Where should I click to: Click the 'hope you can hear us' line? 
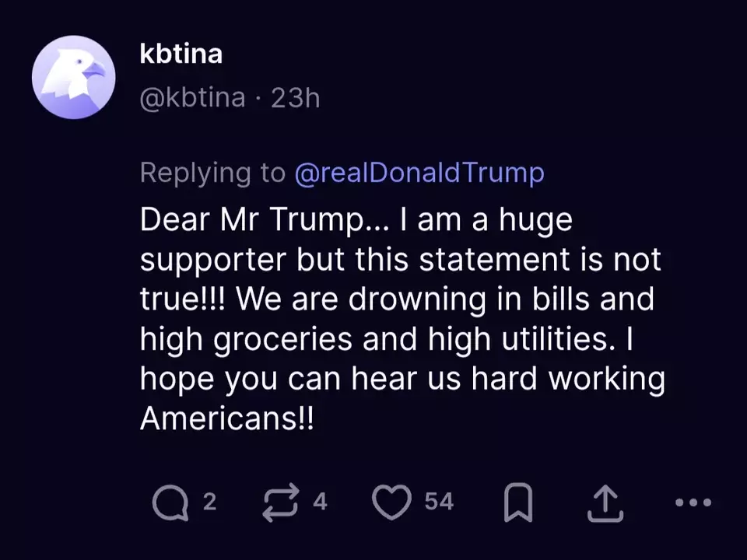click(x=402, y=380)
